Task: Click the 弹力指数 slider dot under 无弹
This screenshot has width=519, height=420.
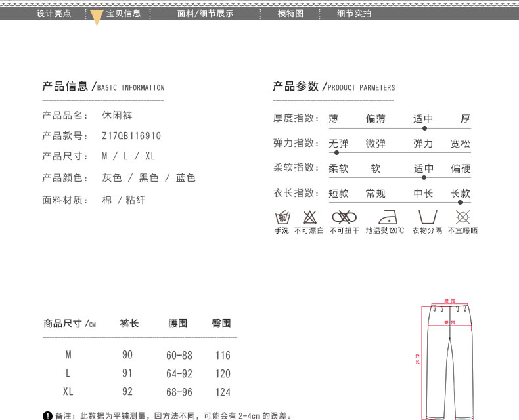Action: [x=336, y=153]
